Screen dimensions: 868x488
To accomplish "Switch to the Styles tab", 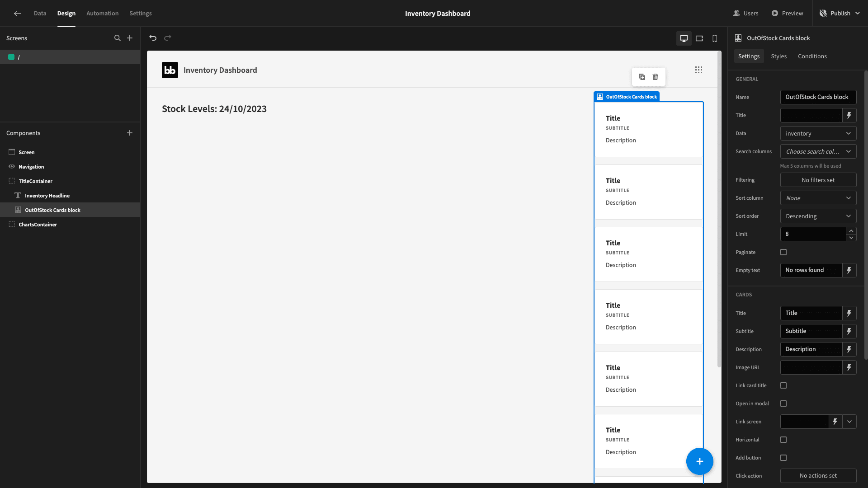I will tap(778, 56).
